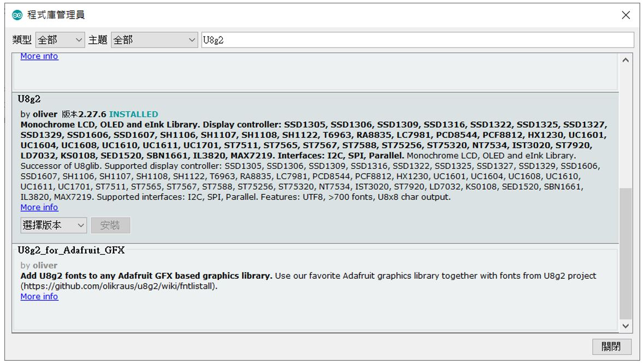Open More info link for U8g2 library
644x364 pixels.
coord(39,207)
